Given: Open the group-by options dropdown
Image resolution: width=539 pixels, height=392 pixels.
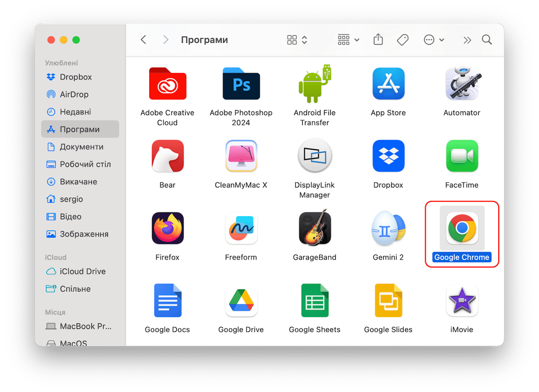Looking at the screenshot, I should [348, 40].
